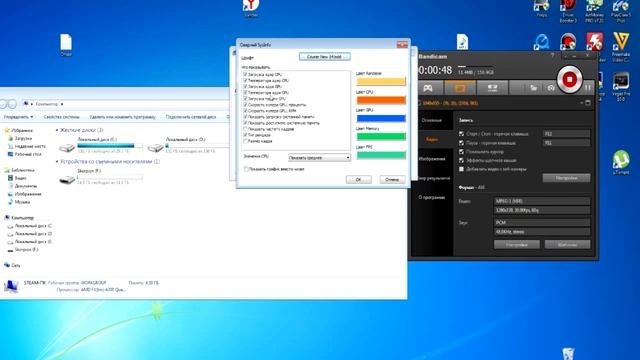
Task: Open Vegas Pro 10.0 desktop icon
Action: click(621, 87)
